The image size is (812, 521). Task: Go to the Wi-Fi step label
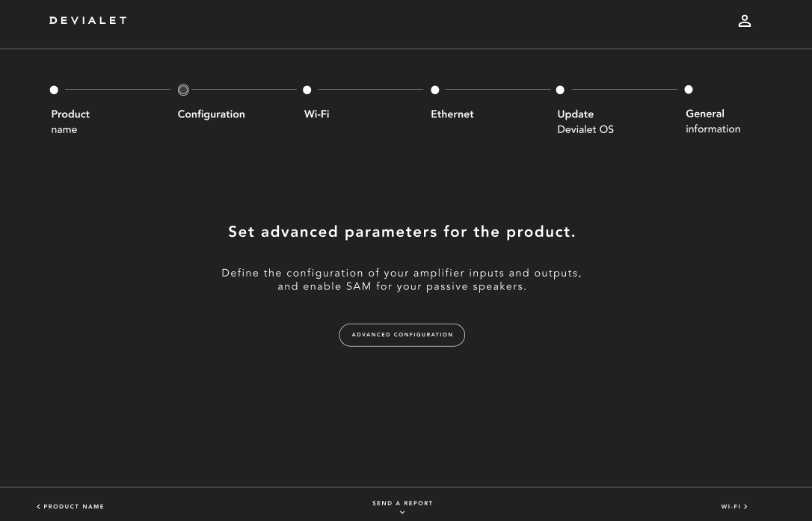(x=316, y=114)
